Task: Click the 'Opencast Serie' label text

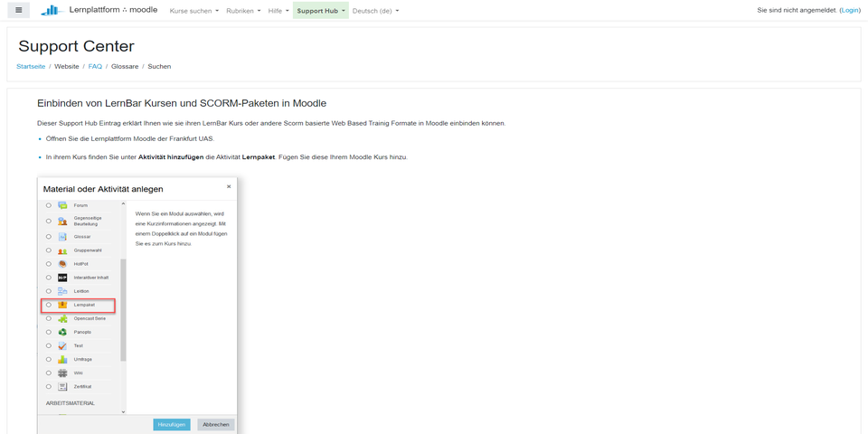Action: tap(90, 319)
